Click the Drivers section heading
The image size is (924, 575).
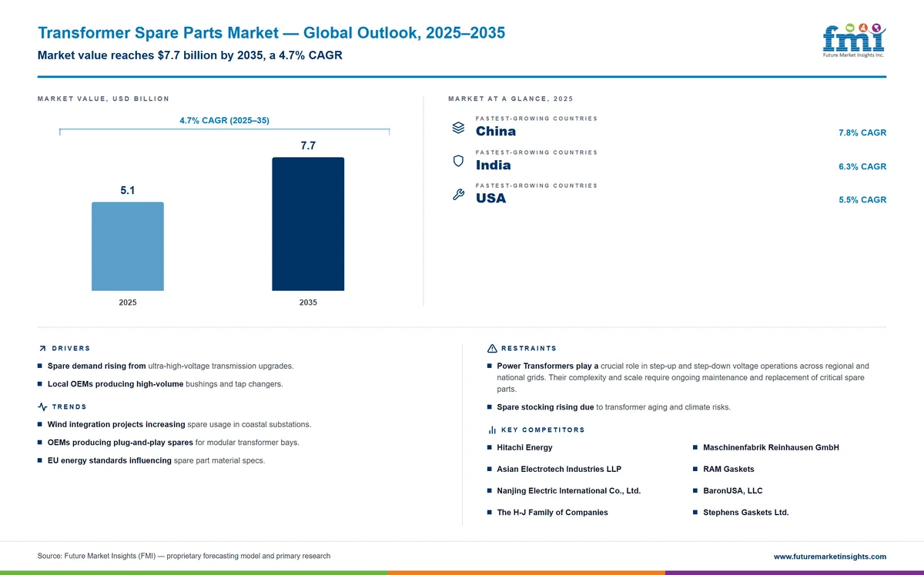click(71, 349)
